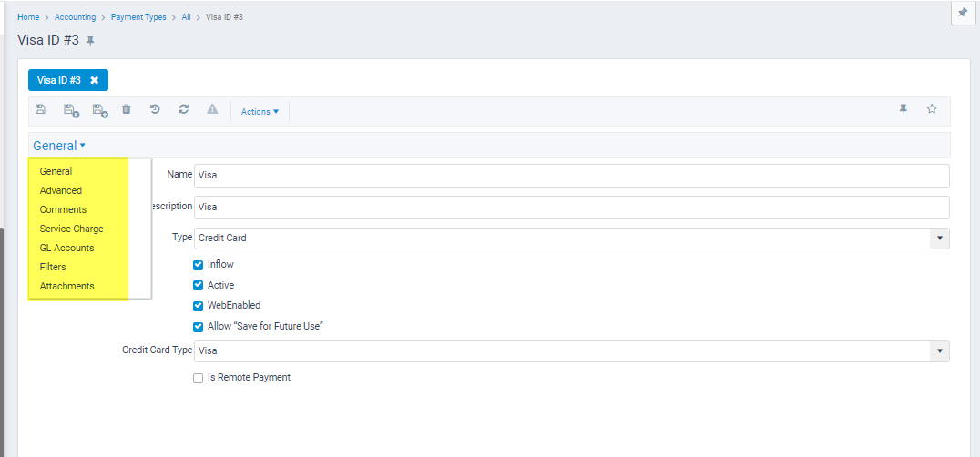Refresh the record with refresh icon
Image resolution: width=980 pixels, height=457 pixels.
[x=184, y=109]
